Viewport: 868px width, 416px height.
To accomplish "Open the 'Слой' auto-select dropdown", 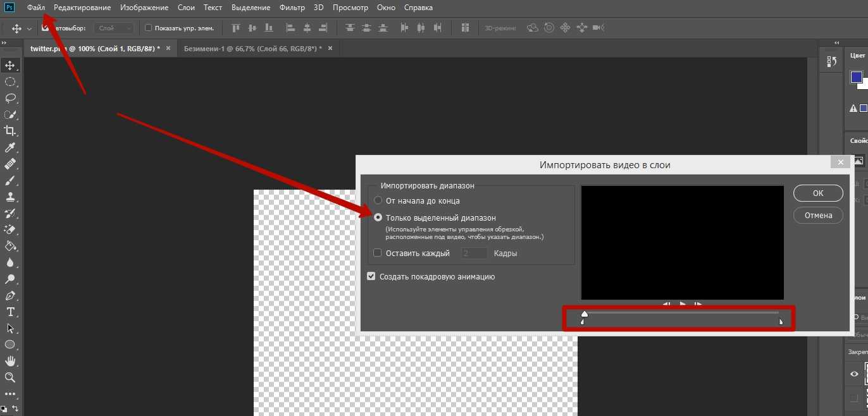I will [114, 28].
